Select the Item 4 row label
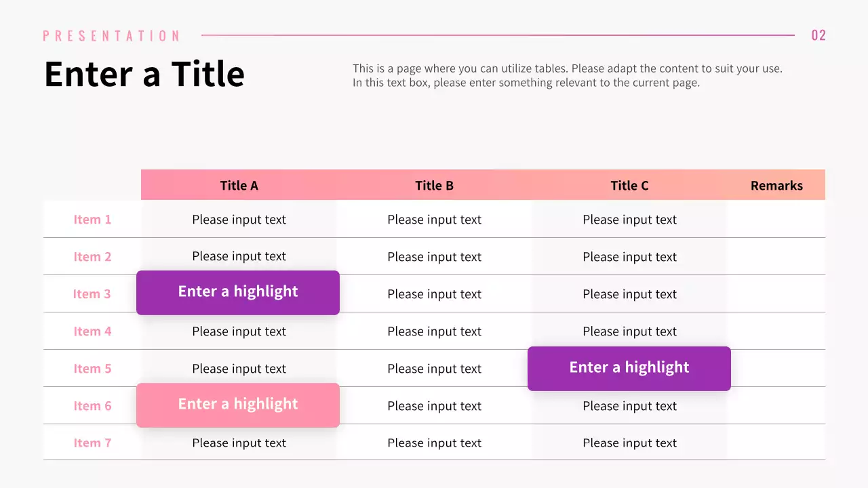The height and width of the screenshot is (488, 868). [x=92, y=331]
